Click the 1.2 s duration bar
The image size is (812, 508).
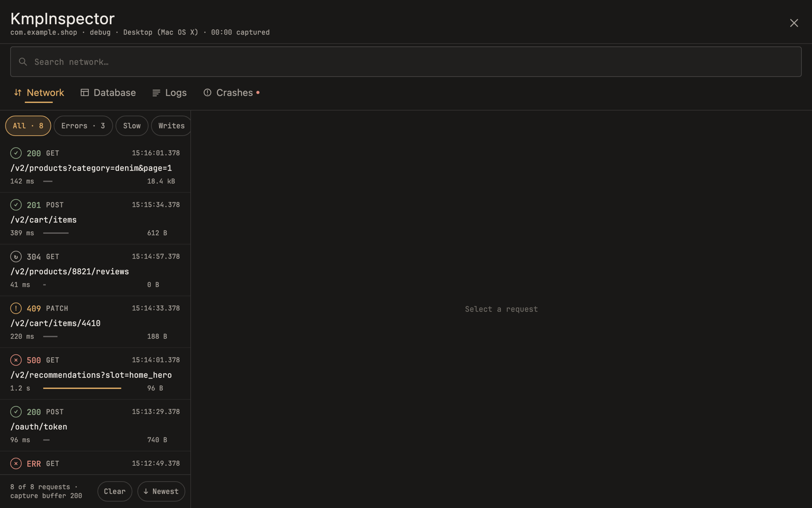point(82,388)
